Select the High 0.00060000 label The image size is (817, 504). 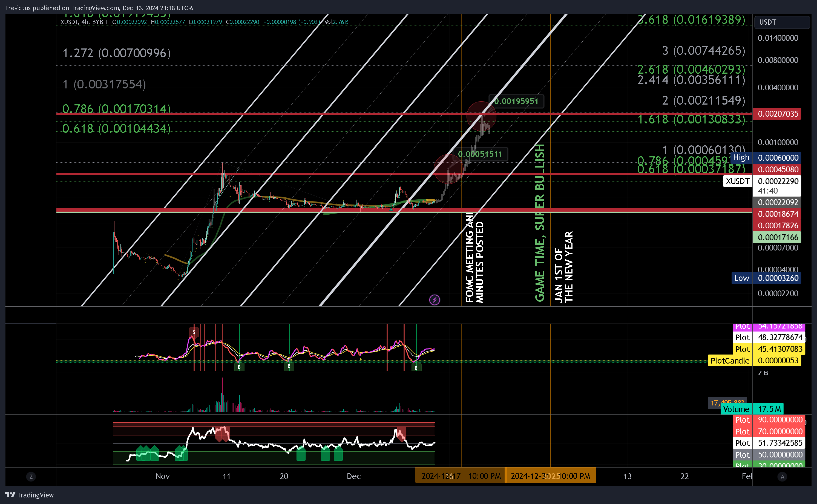[766, 158]
